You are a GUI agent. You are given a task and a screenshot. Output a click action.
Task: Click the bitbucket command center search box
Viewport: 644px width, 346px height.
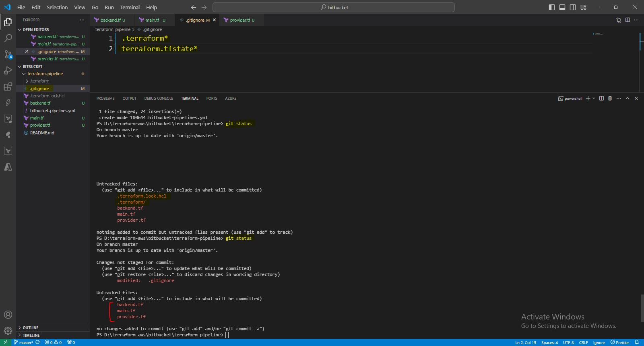coord(333,7)
